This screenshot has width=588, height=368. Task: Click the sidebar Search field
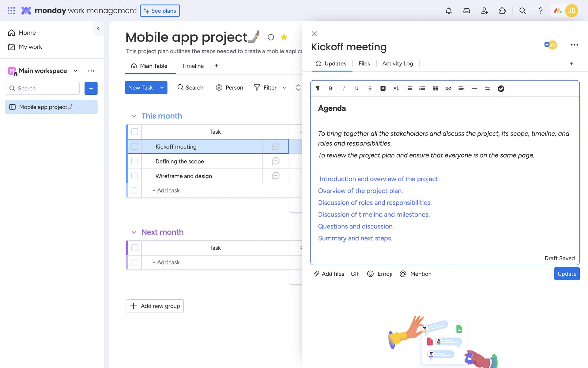point(43,88)
